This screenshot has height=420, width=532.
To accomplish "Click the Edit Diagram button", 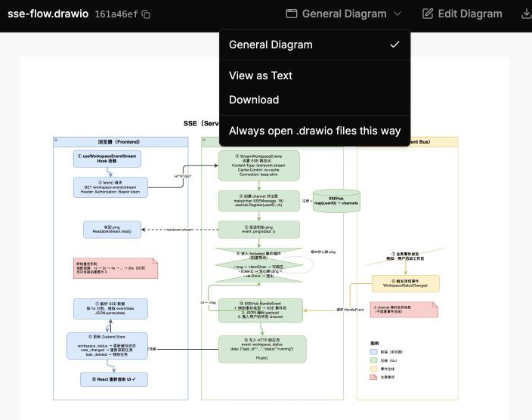I will point(462,14).
